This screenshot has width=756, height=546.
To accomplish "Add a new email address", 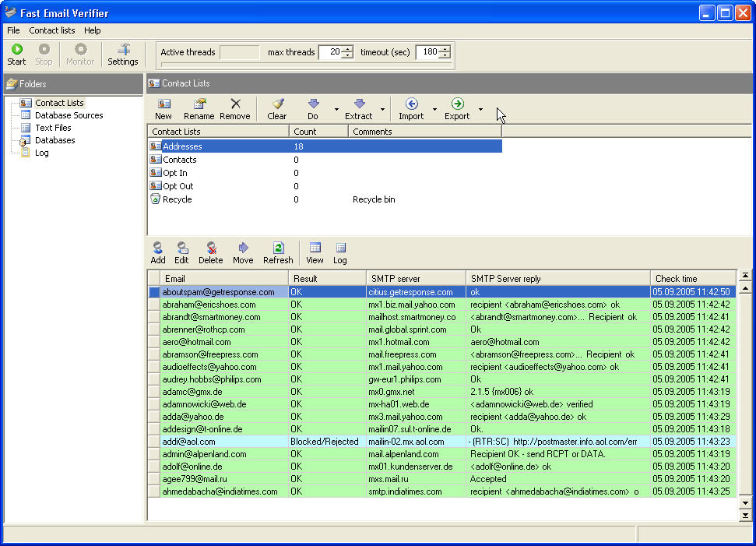I will pyautogui.click(x=157, y=252).
